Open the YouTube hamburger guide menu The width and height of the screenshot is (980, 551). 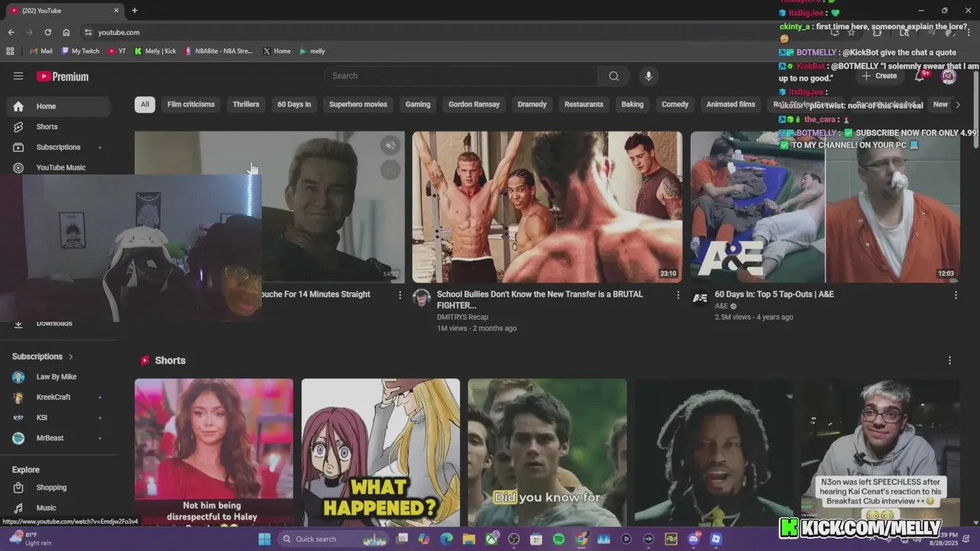pyautogui.click(x=18, y=76)
